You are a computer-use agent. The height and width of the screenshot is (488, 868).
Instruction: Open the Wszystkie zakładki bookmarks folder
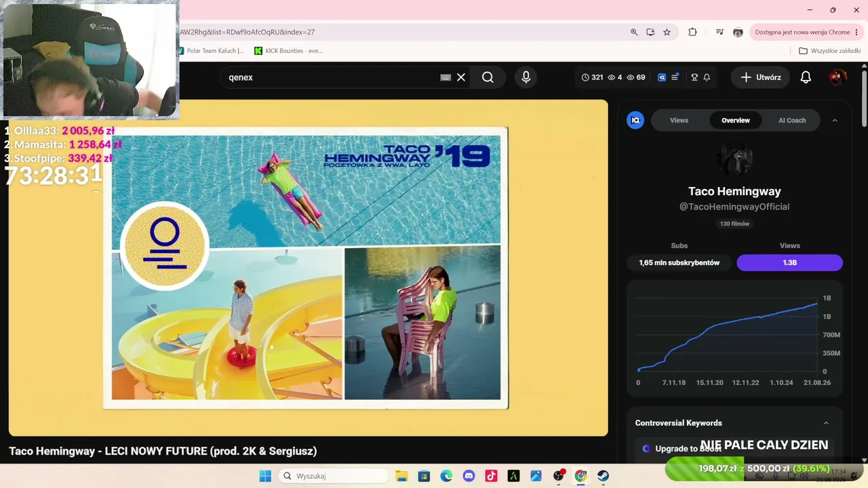(830, 51)
